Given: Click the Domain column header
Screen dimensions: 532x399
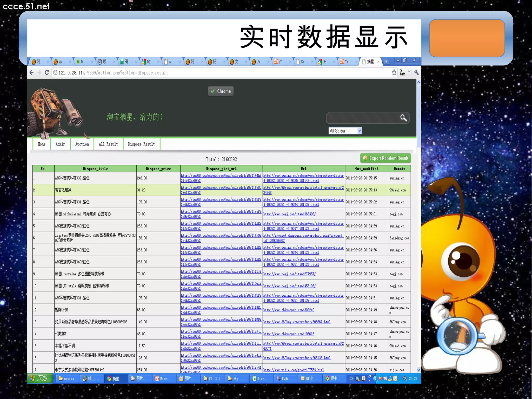Looking at the screenshot, I should click(x=400, y=169).
